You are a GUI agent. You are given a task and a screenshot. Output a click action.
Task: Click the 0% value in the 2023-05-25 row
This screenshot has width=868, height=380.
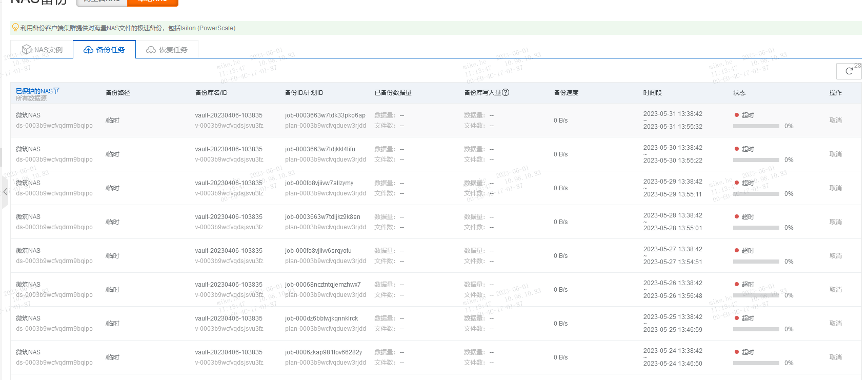tap(789, 329)
